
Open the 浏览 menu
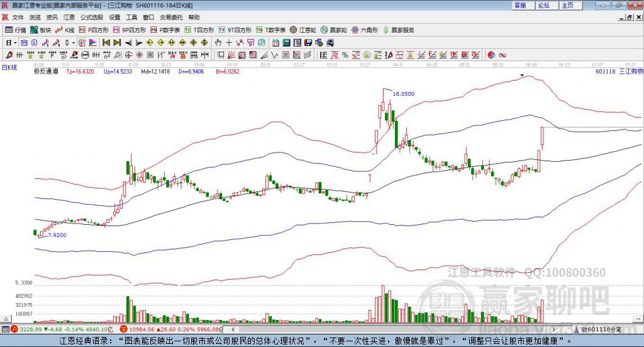(x=35, y=17)
